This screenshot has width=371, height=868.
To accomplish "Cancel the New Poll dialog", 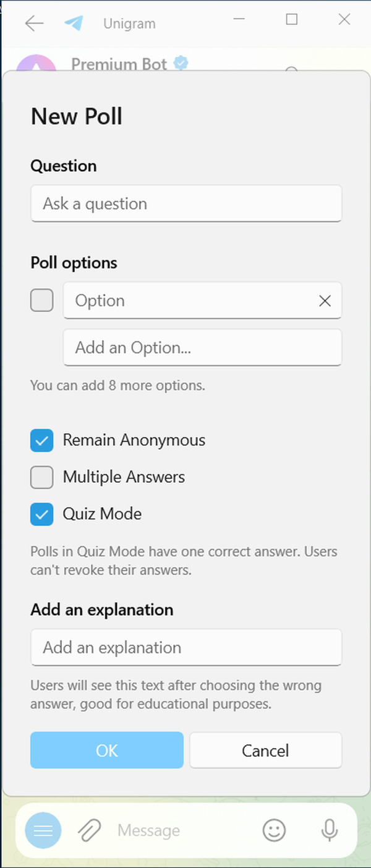I will (265, 751).
